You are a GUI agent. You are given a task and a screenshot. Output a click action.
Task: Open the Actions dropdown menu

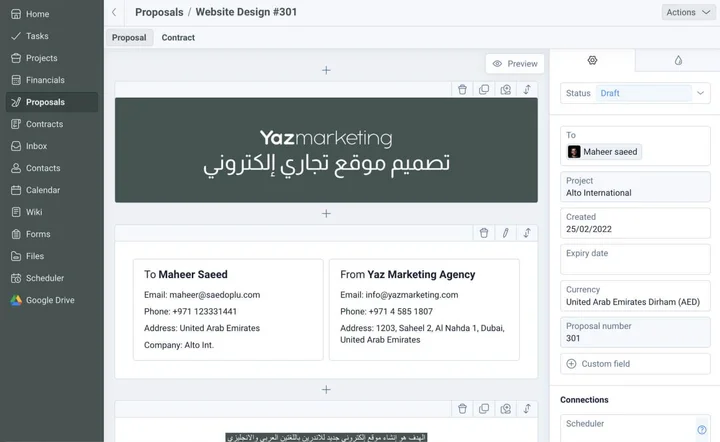[688, 12]
